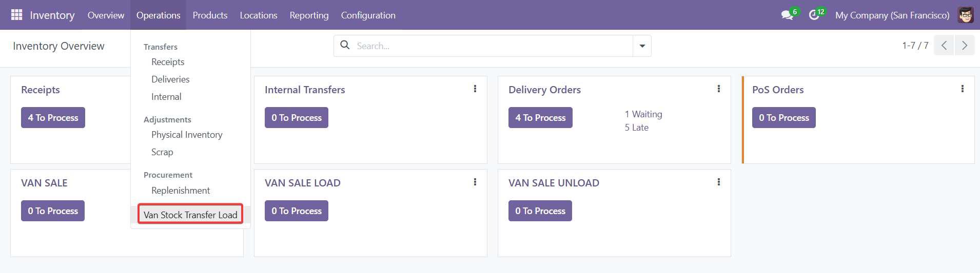Expand the search options dropdown arrow
Image resolution: width=980 pixels, height=273 pixels.
[642, 46]
